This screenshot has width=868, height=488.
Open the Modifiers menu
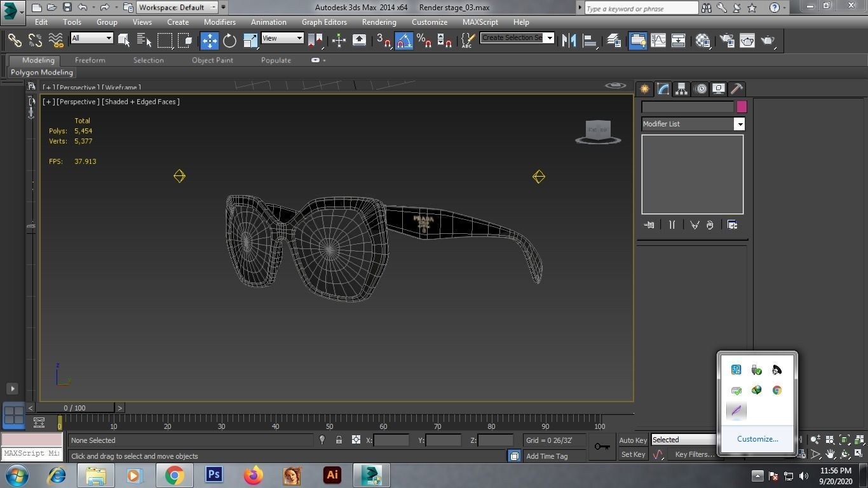[x=220, y=22]
